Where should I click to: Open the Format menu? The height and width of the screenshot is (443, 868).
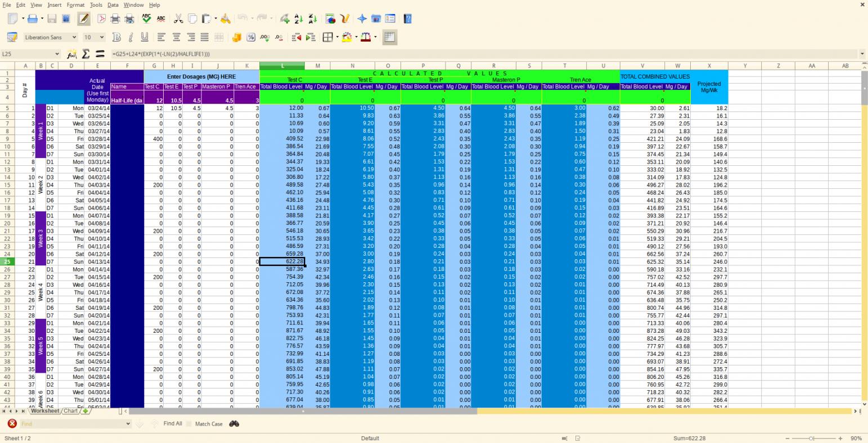point(75,4)
